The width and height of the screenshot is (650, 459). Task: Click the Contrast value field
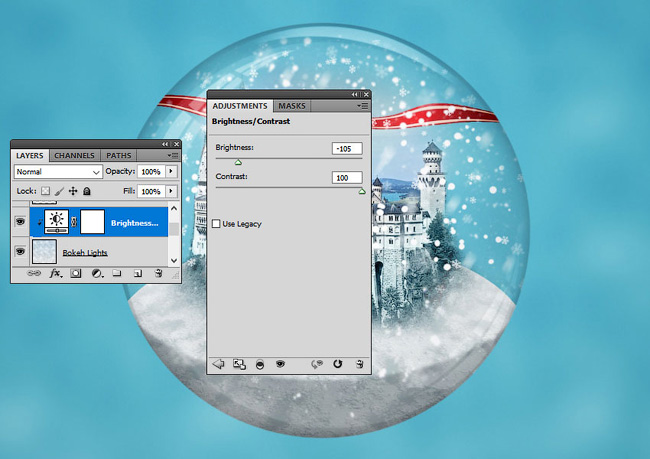tap(347, 177)
